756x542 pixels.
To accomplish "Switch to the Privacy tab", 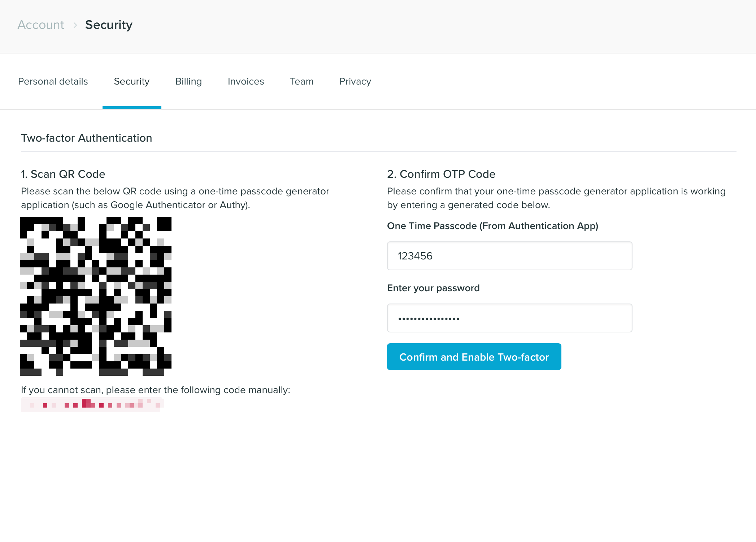I will coord(355,81).
